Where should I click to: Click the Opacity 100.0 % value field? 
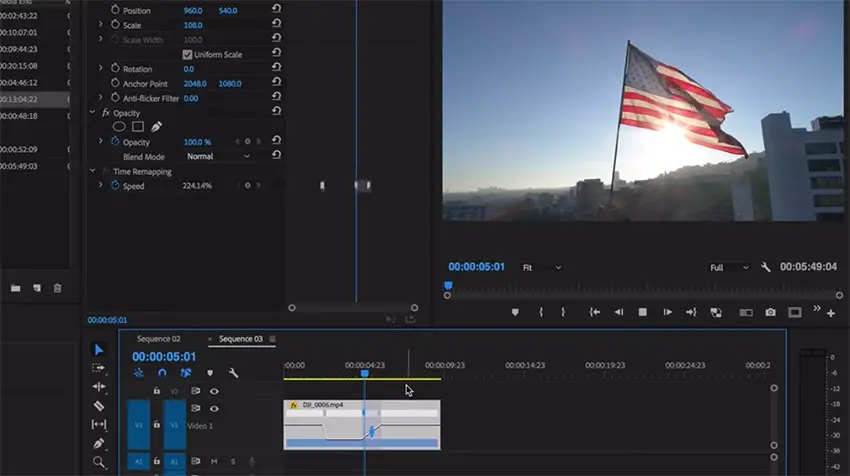(x=197, y=142)
